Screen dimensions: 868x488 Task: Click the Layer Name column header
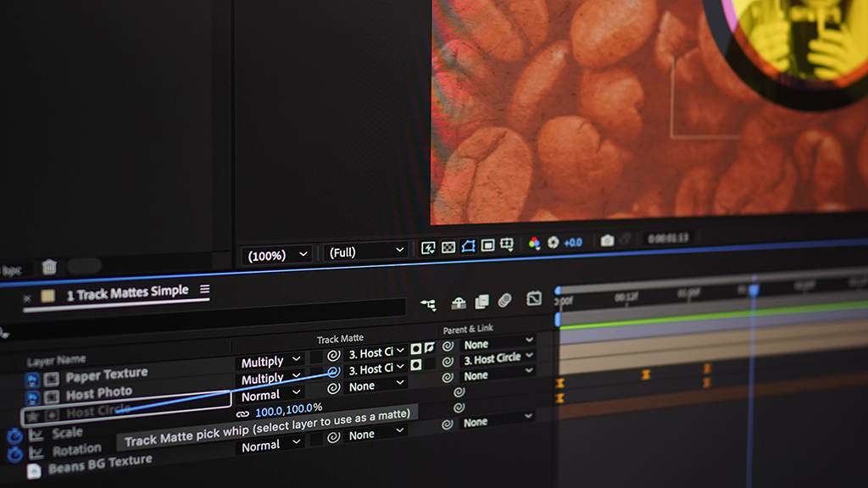pos(57,360)
